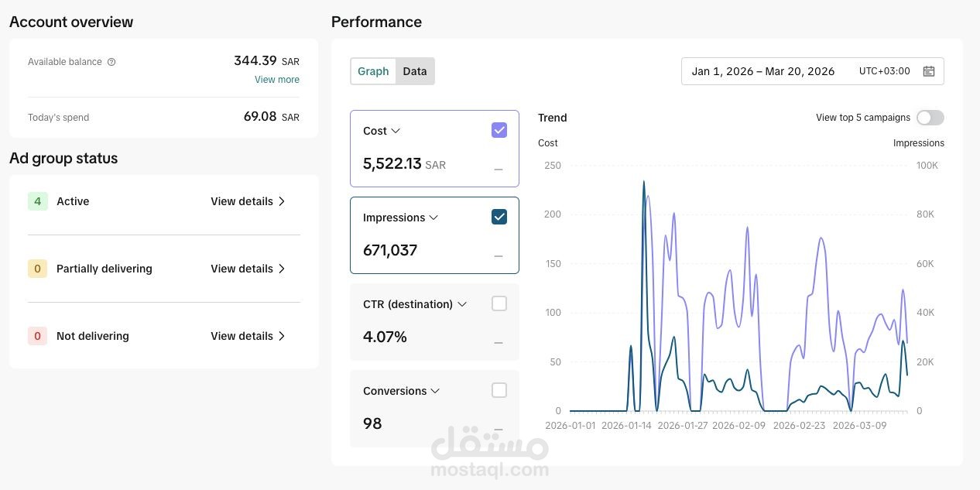This screenshot has width=980, height=490.
Task: Click the yellow Partially delivering count badge
Action: point(37,269)
